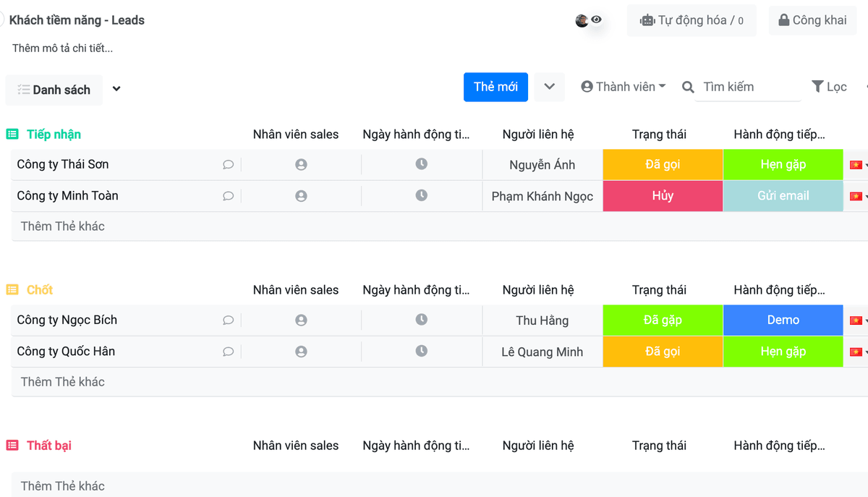
Task: Open dropdown arrow next to Thẻ mới
Action: [x=550, y=87]
